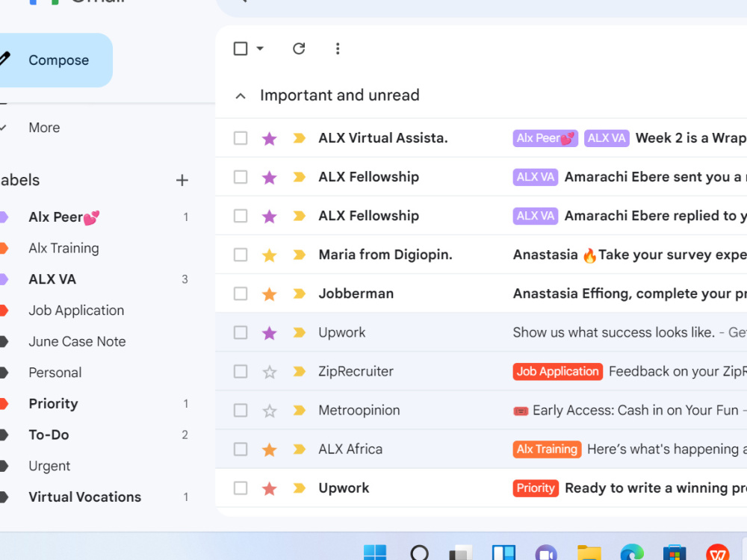Unstar the ALX Virtual Assista. email
Image resolution: width=747 pixels, height=560 pixels.
(x=270, y=138)
